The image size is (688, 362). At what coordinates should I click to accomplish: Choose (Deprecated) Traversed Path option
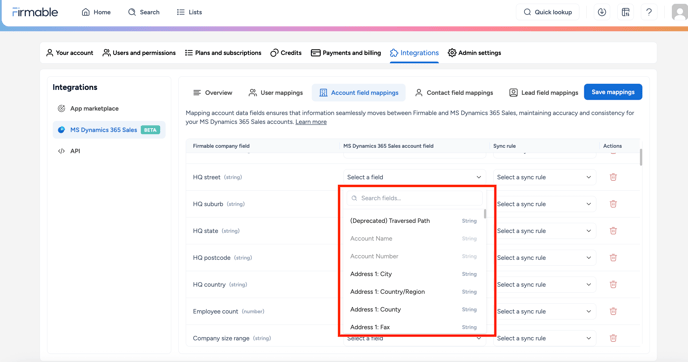point(413,221)
